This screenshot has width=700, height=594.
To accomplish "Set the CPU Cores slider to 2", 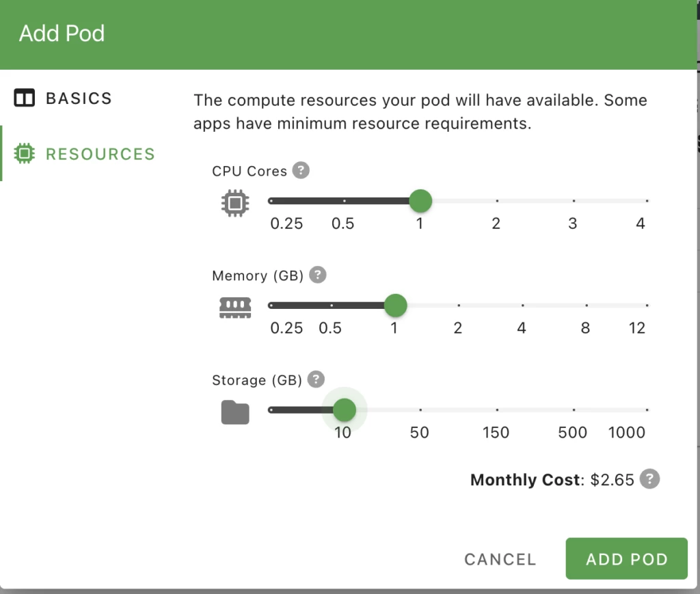I will click(x=497, y=201).
